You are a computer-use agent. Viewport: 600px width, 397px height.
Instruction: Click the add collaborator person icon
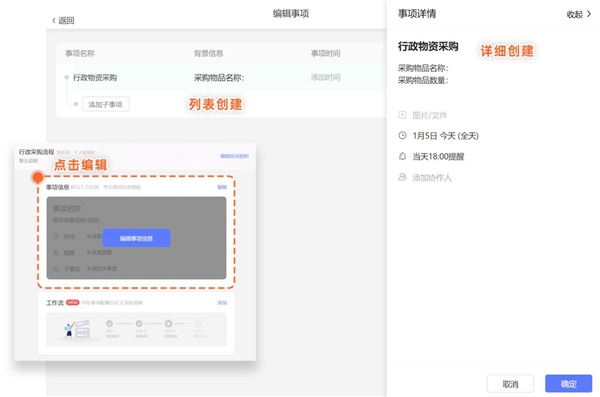coord(402,177)
